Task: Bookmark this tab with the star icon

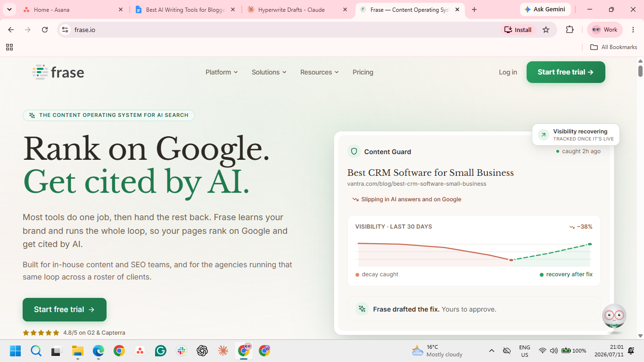Action: [546, 30]
